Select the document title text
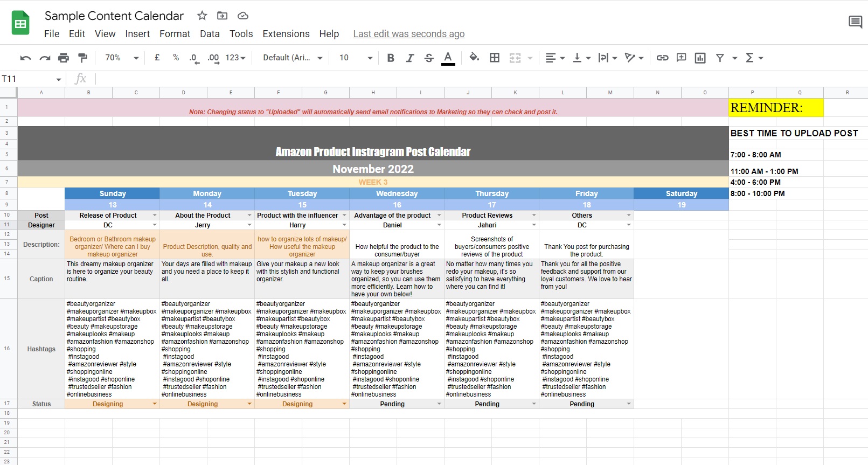The height and width of the screenshot is (465, 868). 114,16
